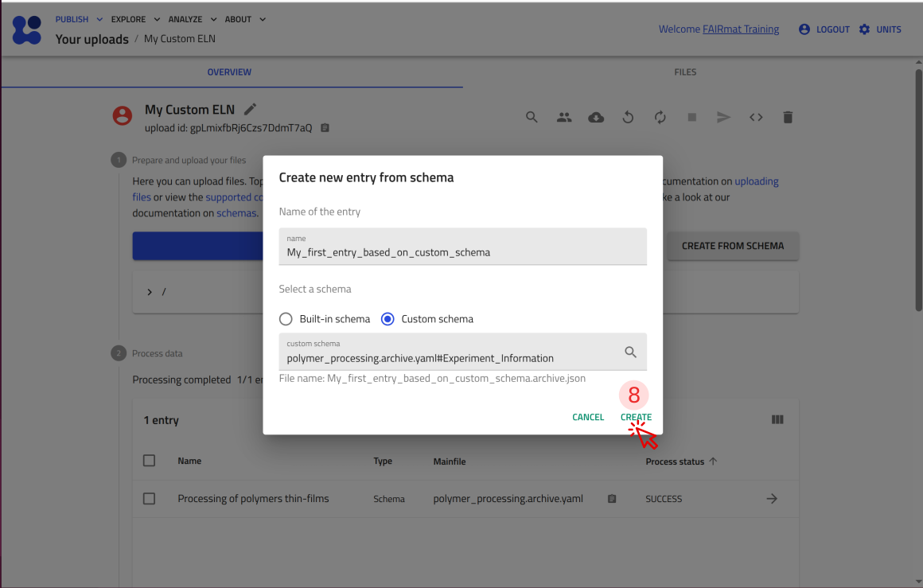Click the delete upload trash icon

coord(788,117)
